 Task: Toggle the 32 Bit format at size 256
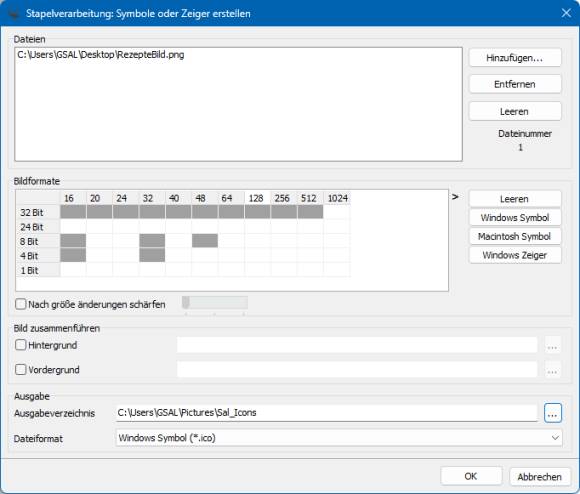point(284,212)
